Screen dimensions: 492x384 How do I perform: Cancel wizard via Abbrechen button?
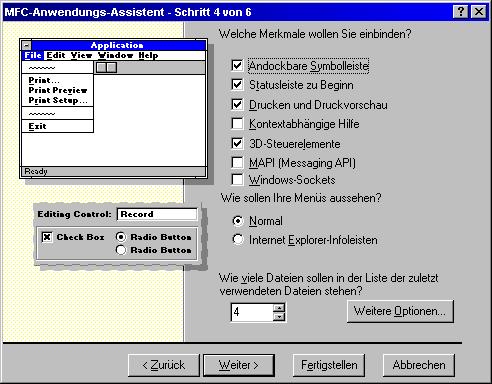pos(419,365)
